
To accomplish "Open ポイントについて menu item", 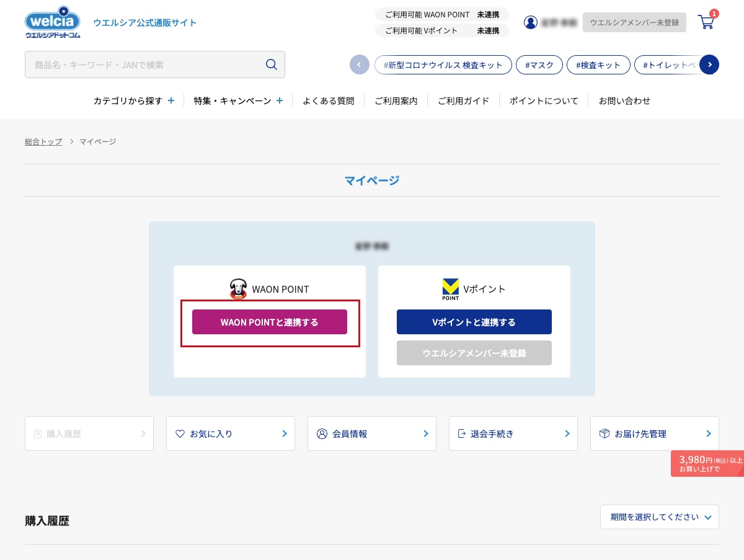I will pyautogui.click(x=544, y=100).
